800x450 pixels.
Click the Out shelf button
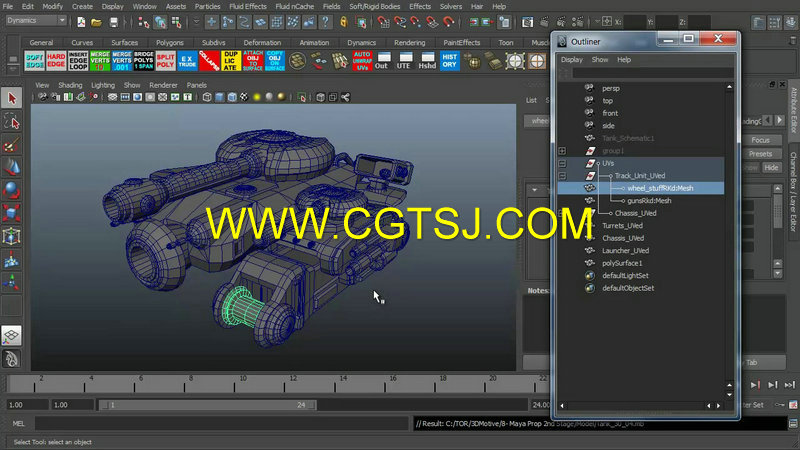coord(384,61)
